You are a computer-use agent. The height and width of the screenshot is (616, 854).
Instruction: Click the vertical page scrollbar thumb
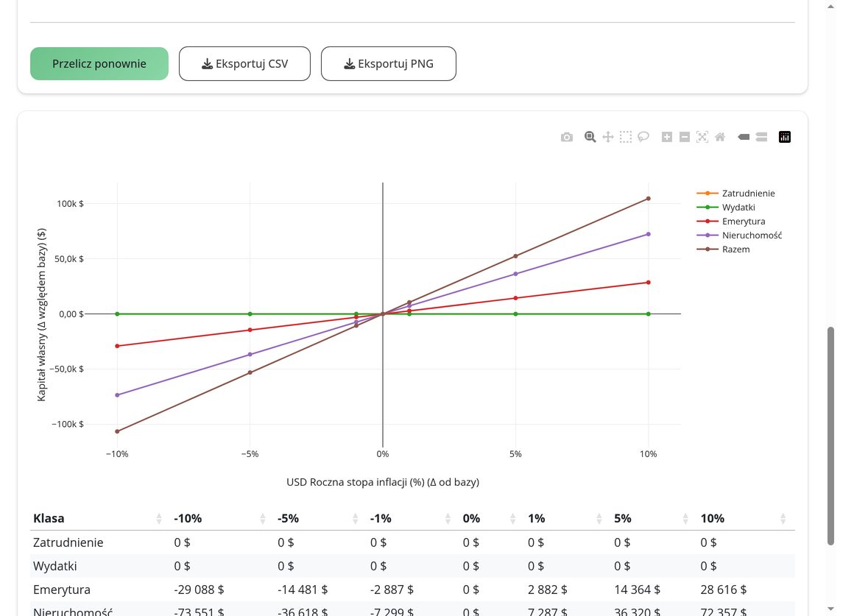tap(830, 436)
